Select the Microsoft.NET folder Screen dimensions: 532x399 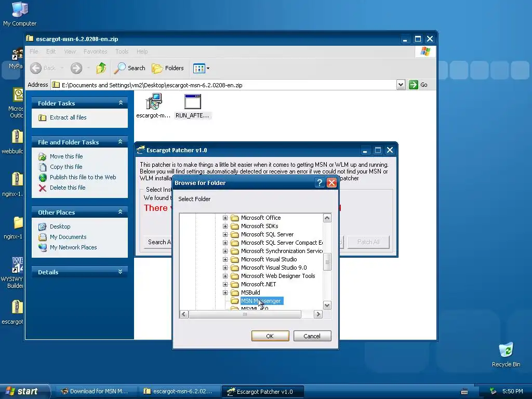coord(259,284)
